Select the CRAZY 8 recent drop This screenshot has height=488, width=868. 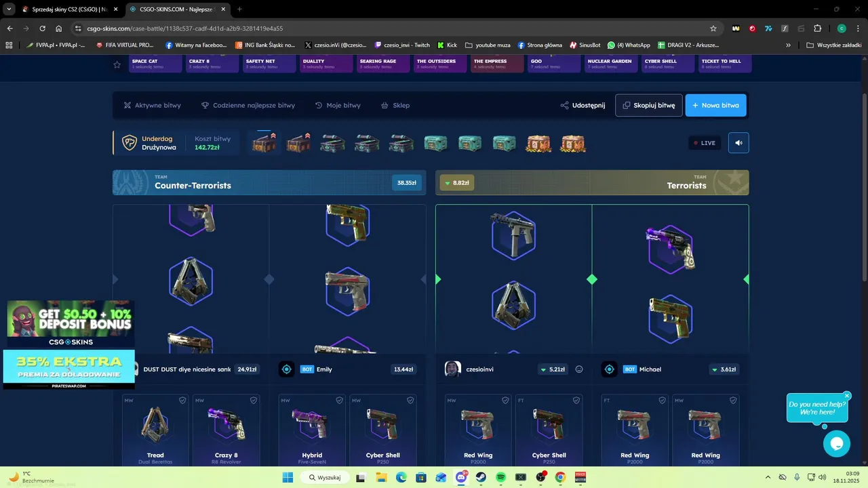click(x=212, y=64)
